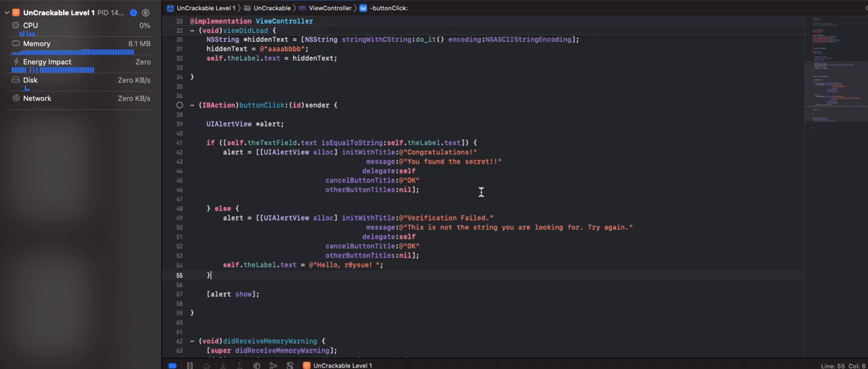Click the Memory usage bar graph
Image resolution: width=868 pixels, height=369 pixels.
[x=73, y=52]
